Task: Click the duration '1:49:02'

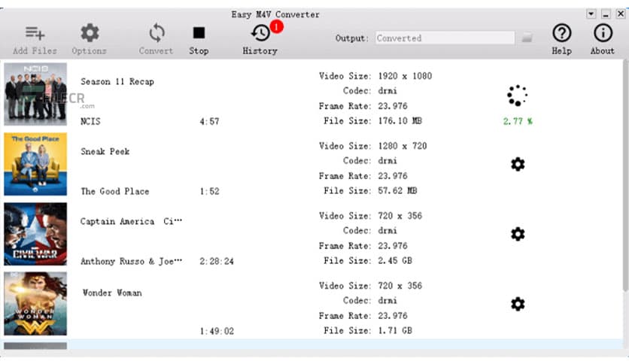Action: tap(217, 331)
